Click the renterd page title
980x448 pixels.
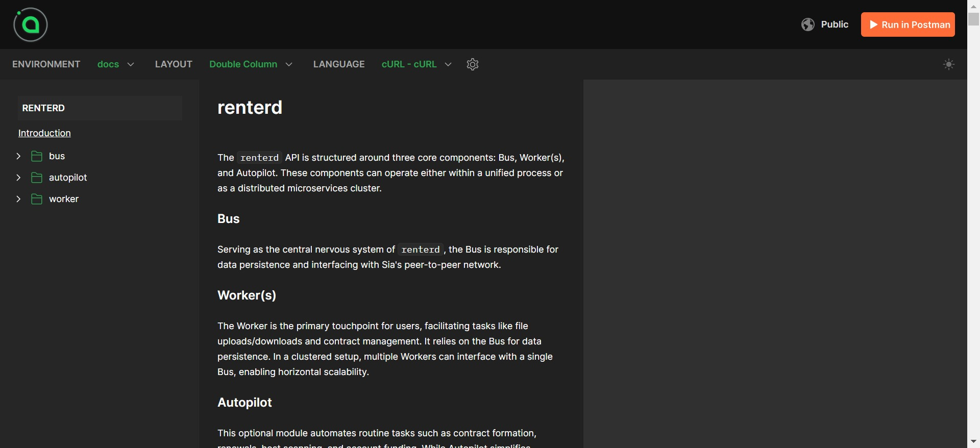click(250, 108)
